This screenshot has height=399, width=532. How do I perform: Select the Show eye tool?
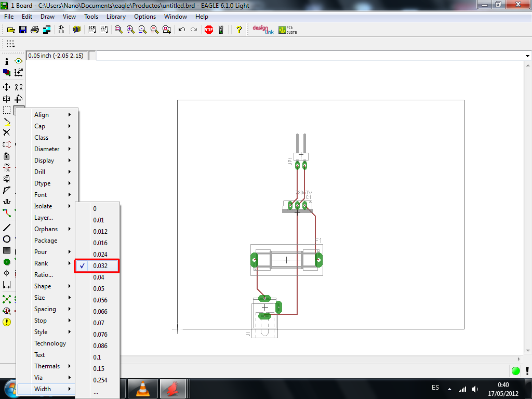pyautogui.click(x=19, y=61)
